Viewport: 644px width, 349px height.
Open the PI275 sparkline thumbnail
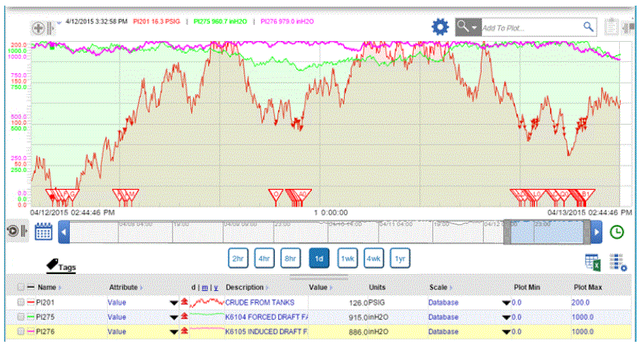tap(207, 315)
